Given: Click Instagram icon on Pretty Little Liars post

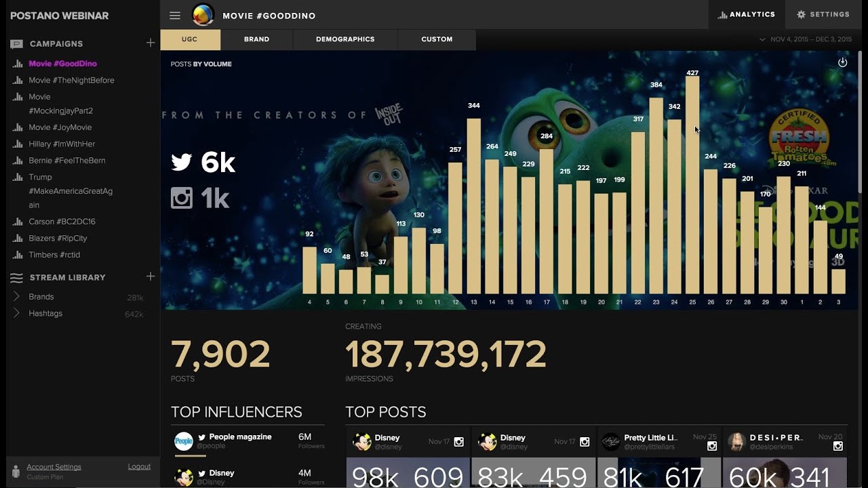Looking at the screenshot, I should tap(712, 446).
